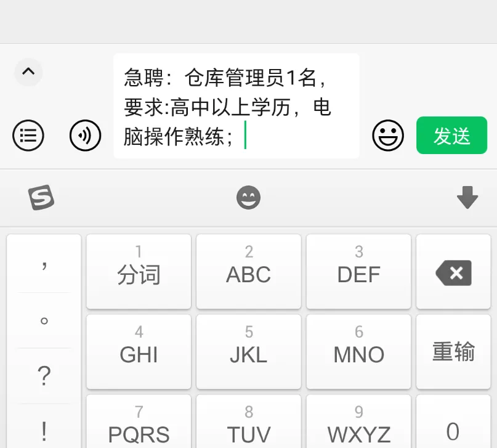Open the smiley emoji picker beside Send
The width and height of the screenshot is (497, 448).
pyautogui.click(x=388, y=136)
